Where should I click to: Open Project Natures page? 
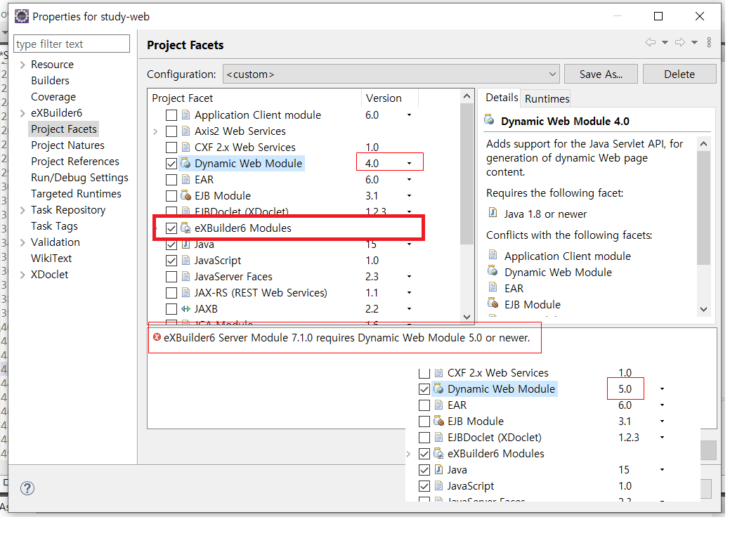pos(67,145)
